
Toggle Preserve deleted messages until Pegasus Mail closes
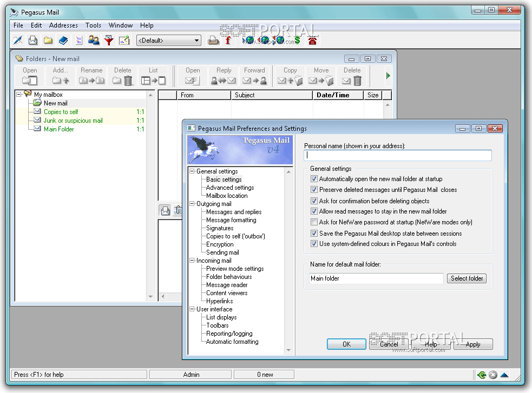[x=314, y=189]
